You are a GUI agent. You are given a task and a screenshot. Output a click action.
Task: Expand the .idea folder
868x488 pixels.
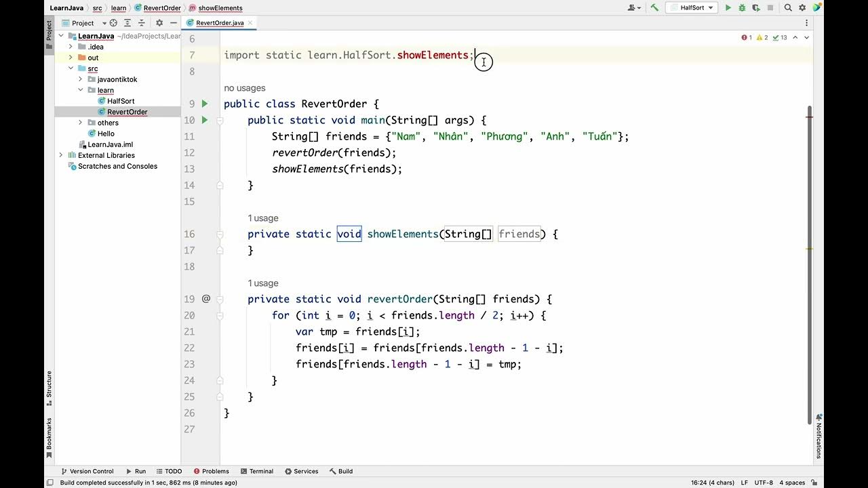click(x=71, y=47)
